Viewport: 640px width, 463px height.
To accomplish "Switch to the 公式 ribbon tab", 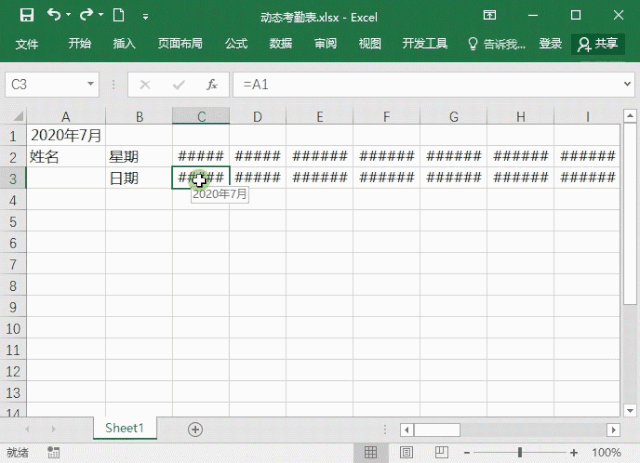I will pos(236,43).
